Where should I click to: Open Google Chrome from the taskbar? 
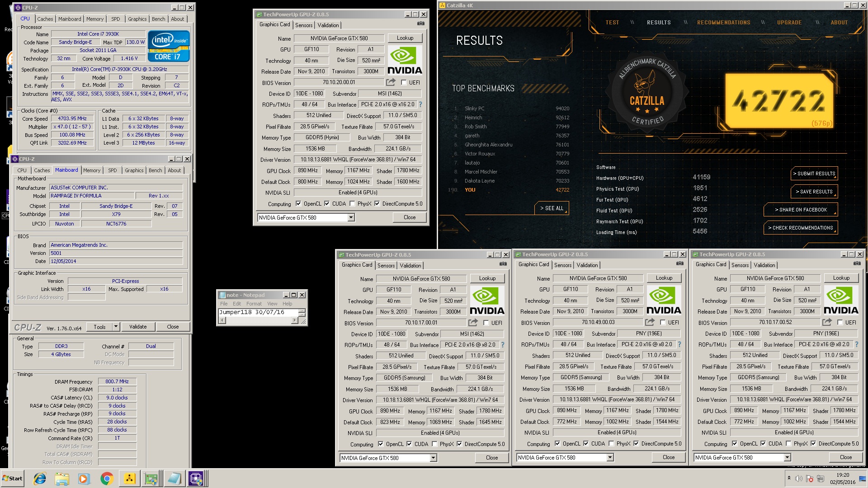[107, 479]
